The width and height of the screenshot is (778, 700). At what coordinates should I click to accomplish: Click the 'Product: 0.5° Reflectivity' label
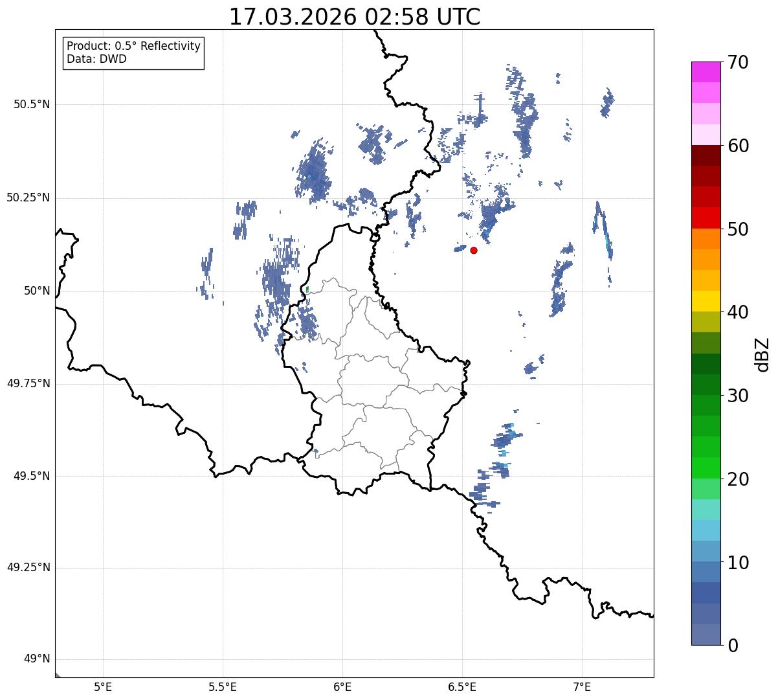point(133,46)
